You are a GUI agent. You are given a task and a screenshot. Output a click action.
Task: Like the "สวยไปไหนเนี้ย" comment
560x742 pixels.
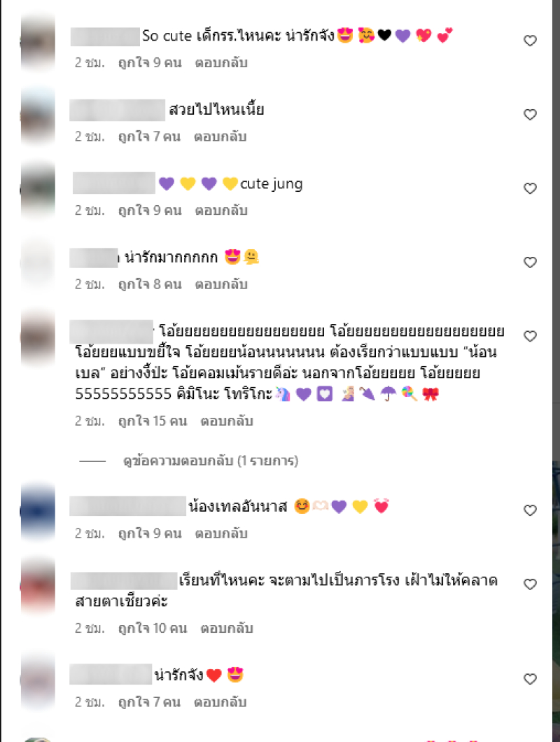pos(530,115)
